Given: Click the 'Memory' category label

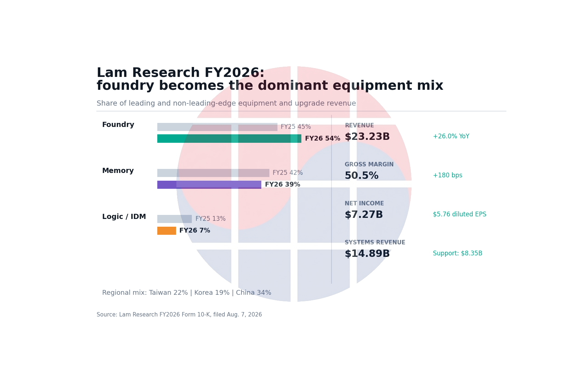Looking at the screenshot, I should pyautogui.click(x=118, y=171).
